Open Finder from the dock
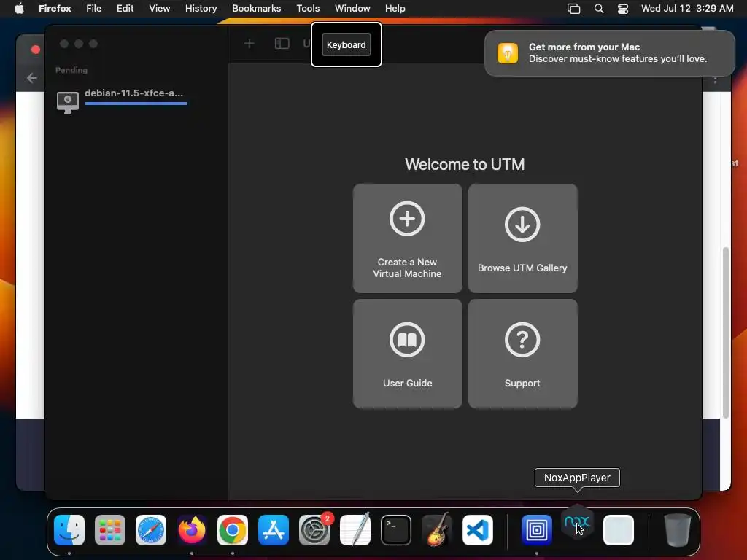Viewport: 747px width, 560px height. [69, 530]
